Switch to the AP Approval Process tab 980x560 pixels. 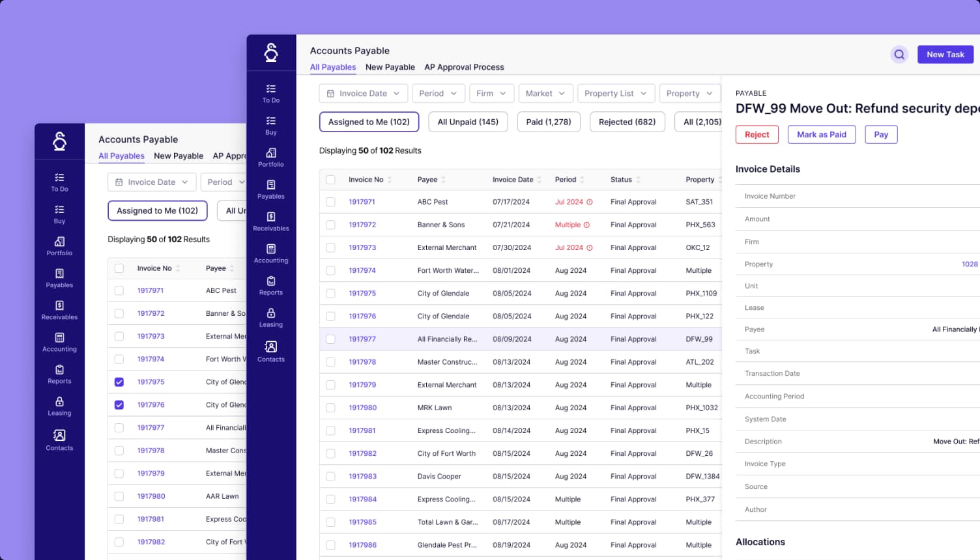tap(464, 67)
